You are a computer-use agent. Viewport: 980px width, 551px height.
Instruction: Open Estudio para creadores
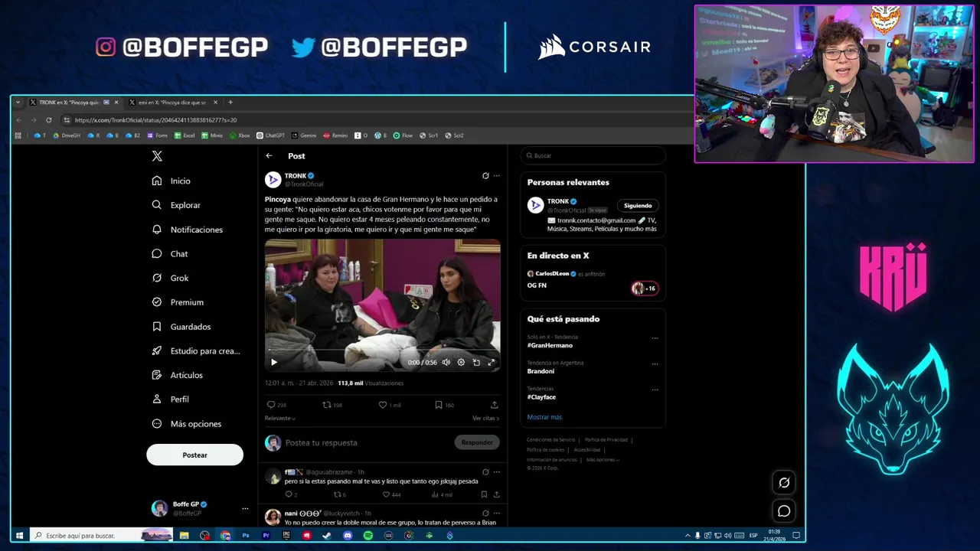[x=195, y=350]
